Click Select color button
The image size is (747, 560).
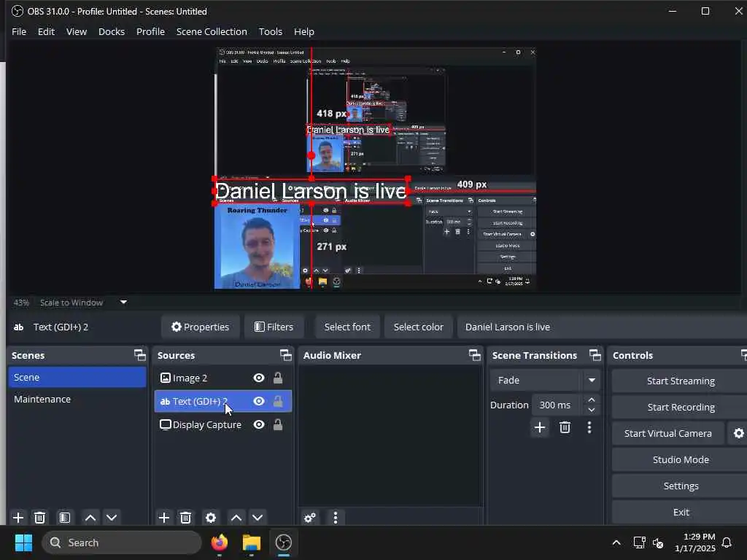pos(418,327)
